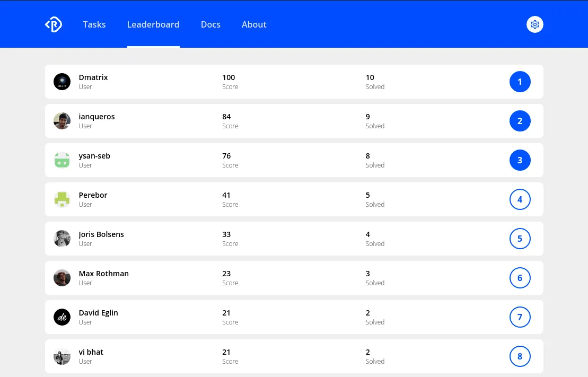The height and width of the screenshot is (377, 588).
Task: Click ysan-seb's green avatar
Action: tap(62, 160)
